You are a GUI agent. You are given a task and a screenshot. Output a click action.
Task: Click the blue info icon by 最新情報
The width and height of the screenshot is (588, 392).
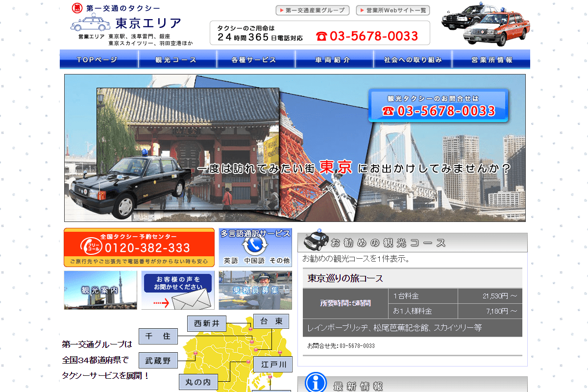click(316, 383)
